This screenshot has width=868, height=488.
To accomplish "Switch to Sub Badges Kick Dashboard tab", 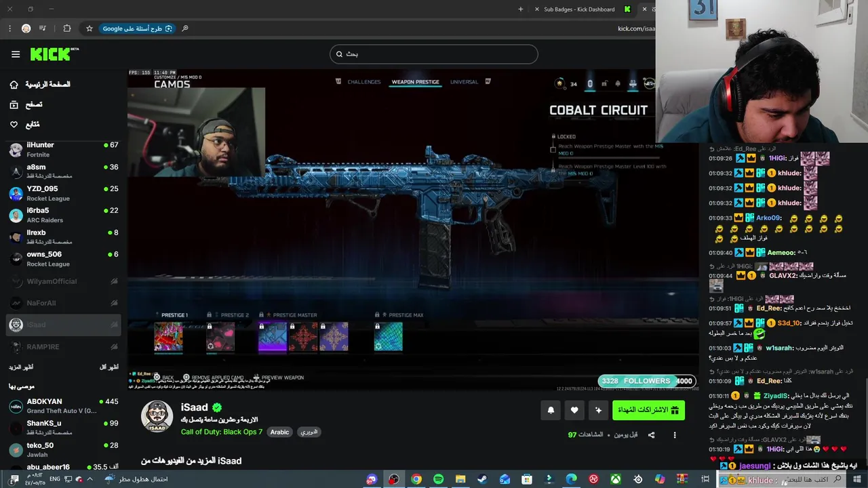I will point(580,9).
